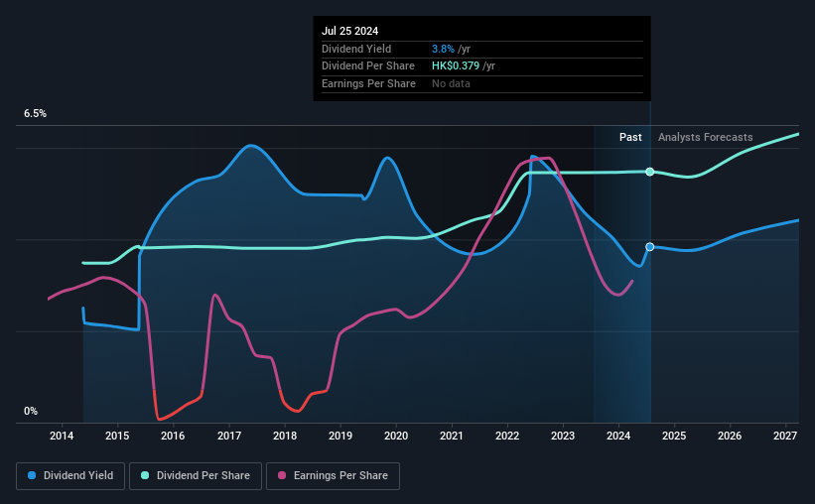
Task: Click the pink Earnings Per Share legend dot
Action: click(282, 475)
